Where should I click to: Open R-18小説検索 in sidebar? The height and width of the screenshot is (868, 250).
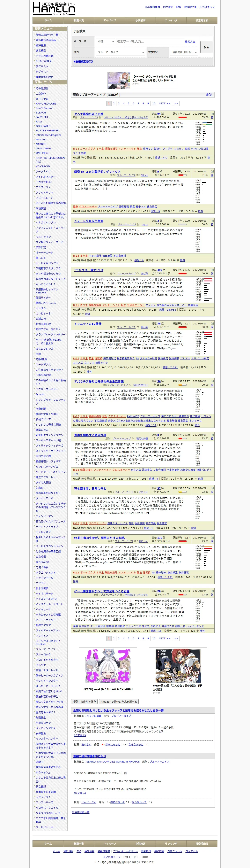(x=44, y=61)
